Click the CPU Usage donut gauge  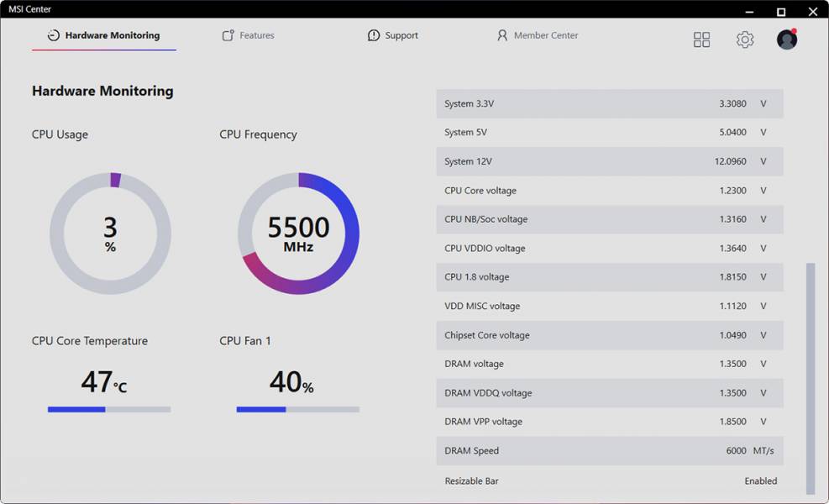click(x=110, y=234)
